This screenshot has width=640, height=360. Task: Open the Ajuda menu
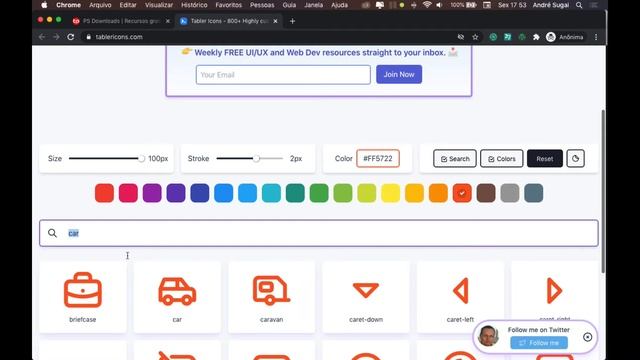click(x=340, y=5)
